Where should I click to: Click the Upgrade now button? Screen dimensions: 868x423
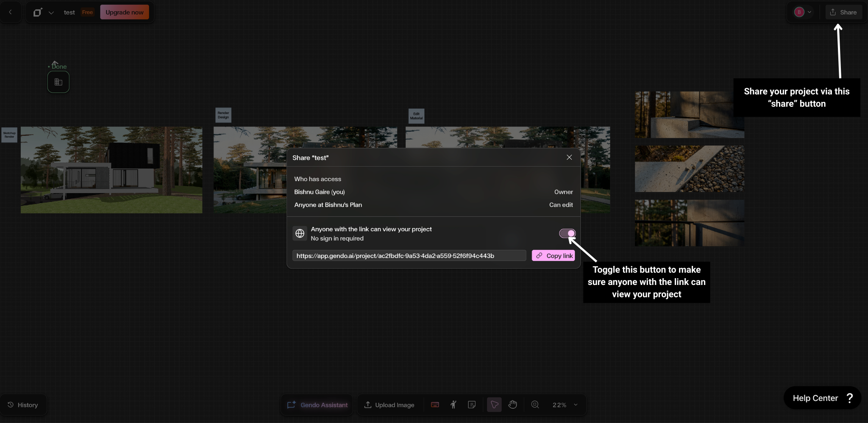pyautogui.click(x=124, y=12)
